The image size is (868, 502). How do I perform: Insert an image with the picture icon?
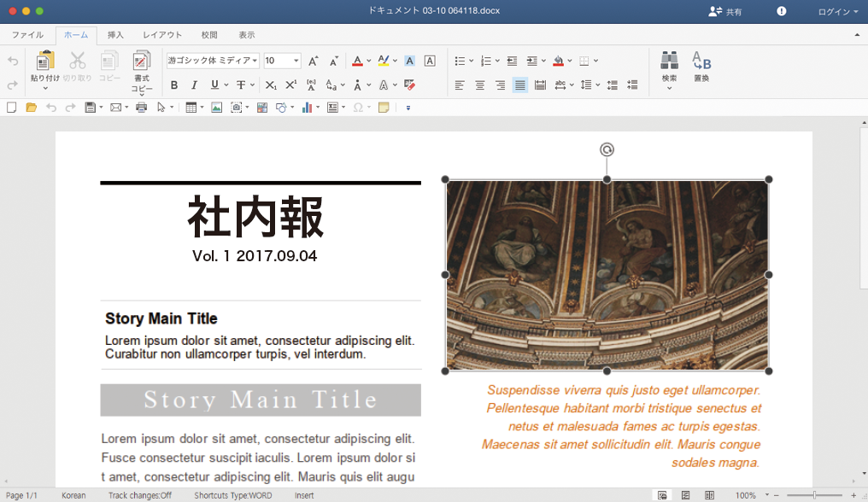pyautogui.click(x=214, y=107)
